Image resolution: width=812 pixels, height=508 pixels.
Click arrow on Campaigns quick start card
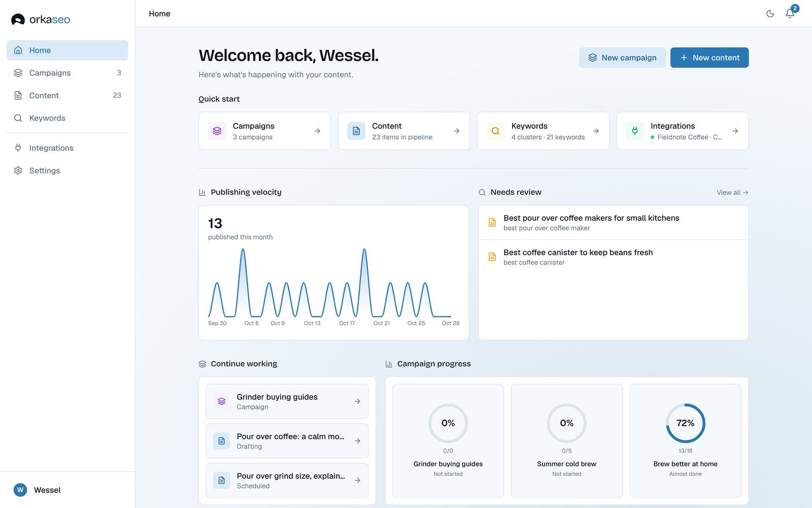pos(317,131)
